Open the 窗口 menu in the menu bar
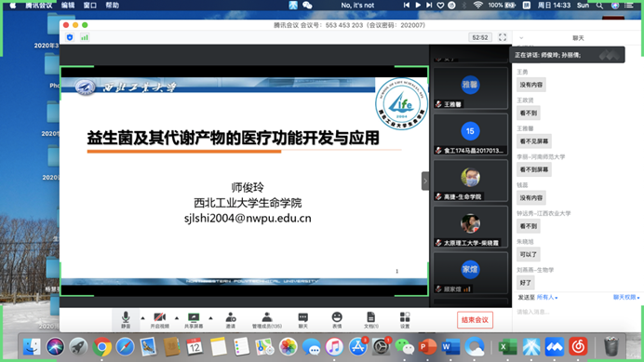This screenshot has width=644, height=362. (90, 6)
